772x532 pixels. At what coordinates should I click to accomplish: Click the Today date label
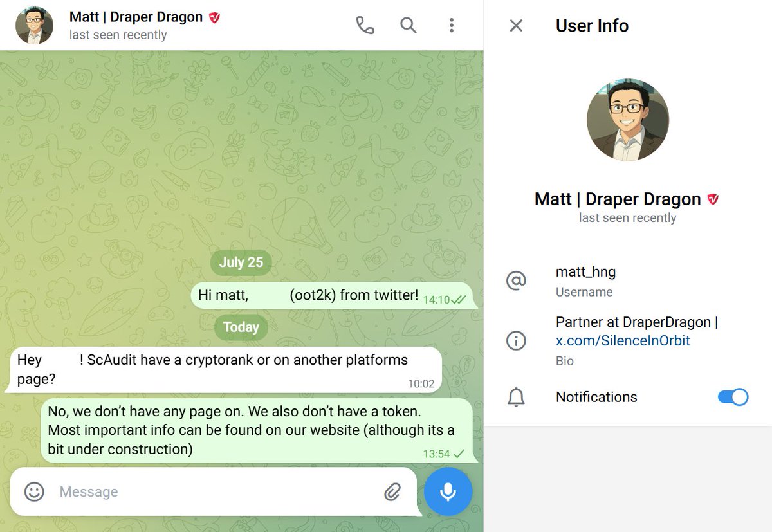pos(241,327)
